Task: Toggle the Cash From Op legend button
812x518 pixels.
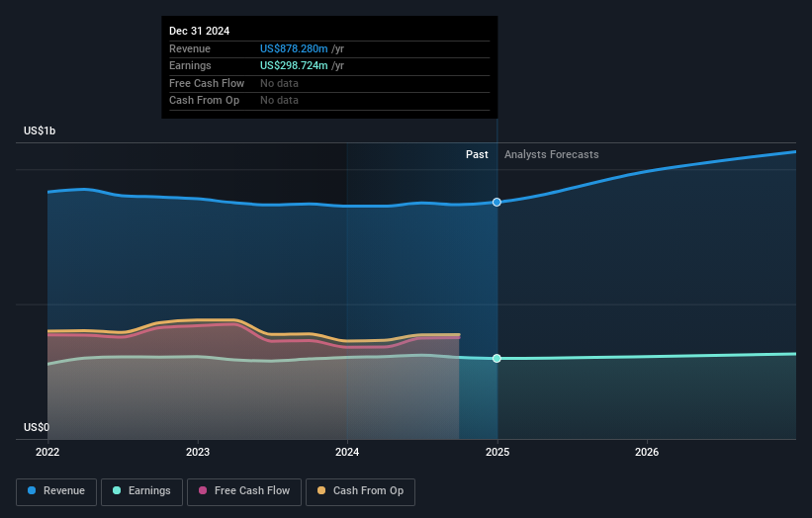Action: click(360, 491)
